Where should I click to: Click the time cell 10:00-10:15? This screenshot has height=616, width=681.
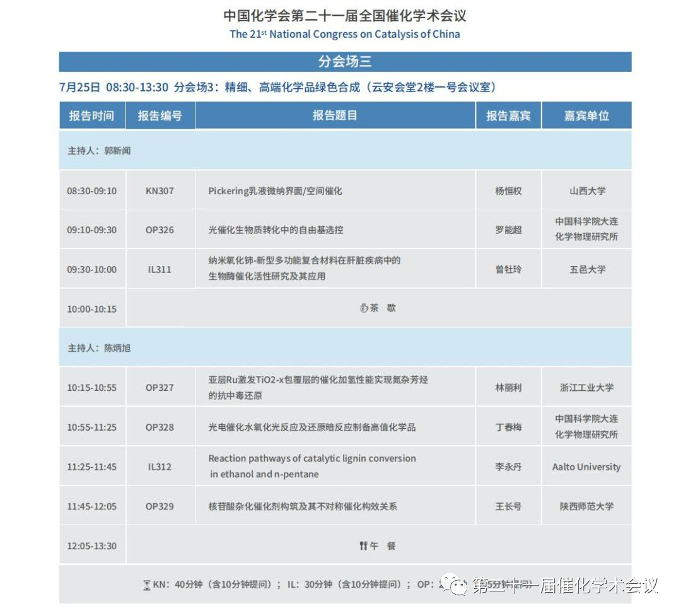coord(91,309)
